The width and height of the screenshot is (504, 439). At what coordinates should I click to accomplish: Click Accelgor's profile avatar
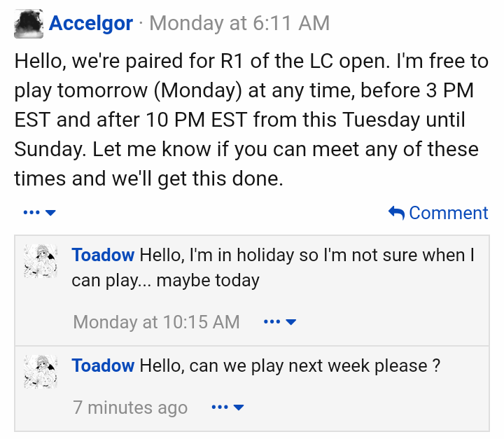(29, 24)
